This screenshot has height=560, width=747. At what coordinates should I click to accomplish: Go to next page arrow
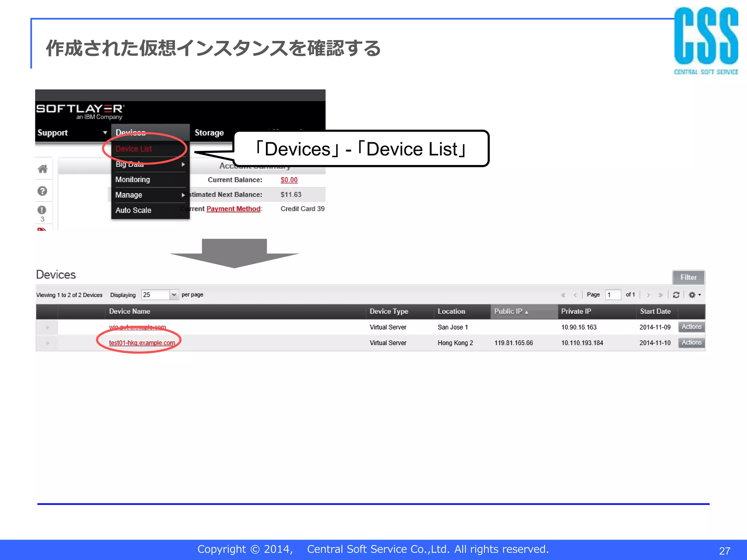coord(648,295)
